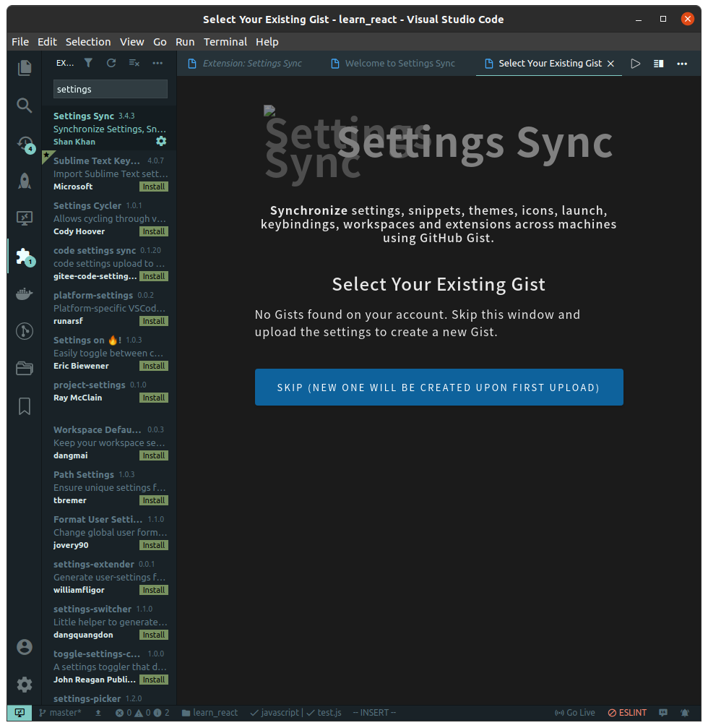Manage Settings Sync extension via gear icon

click(161, 141)
